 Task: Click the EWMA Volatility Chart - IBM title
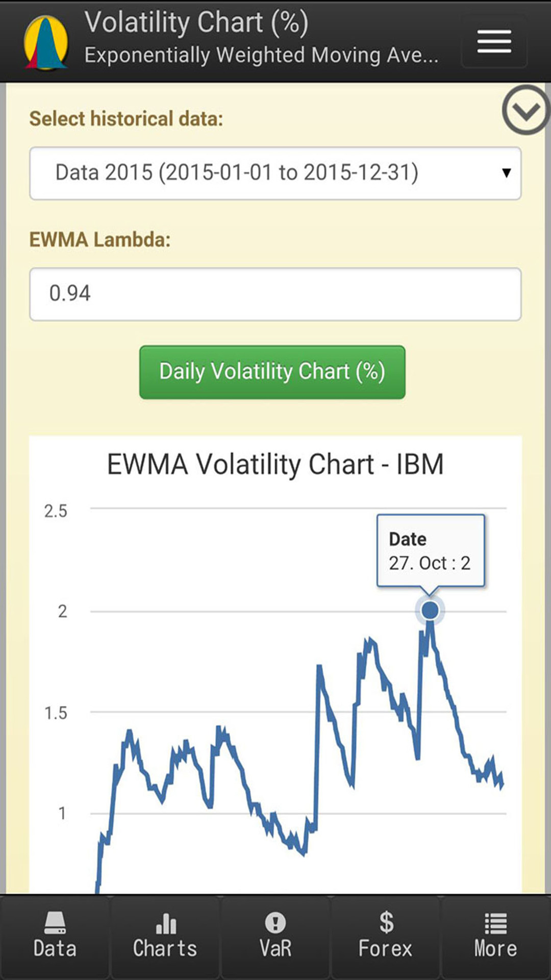point(275,464)
